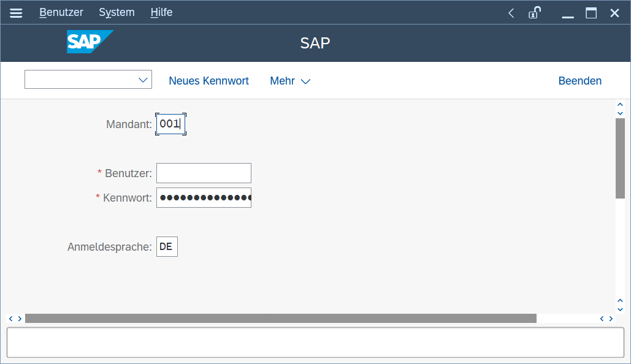Click the Kennwort label text
The image size is (631, 364).
click(127, 198)
